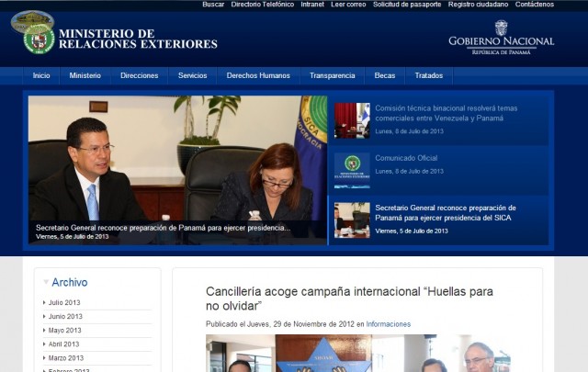Click the Comunicado Oficial thumbnail

pyautogui.click(x=352, y=171)
